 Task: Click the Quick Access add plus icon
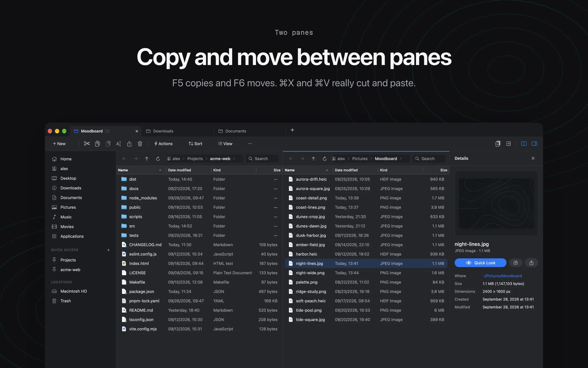click(108, 250)
